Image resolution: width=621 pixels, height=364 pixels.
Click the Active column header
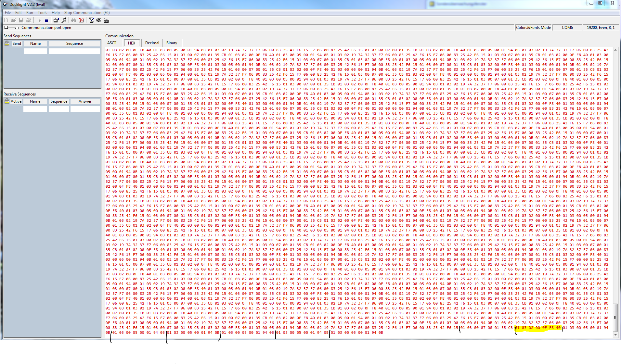(x=16, y=101)
